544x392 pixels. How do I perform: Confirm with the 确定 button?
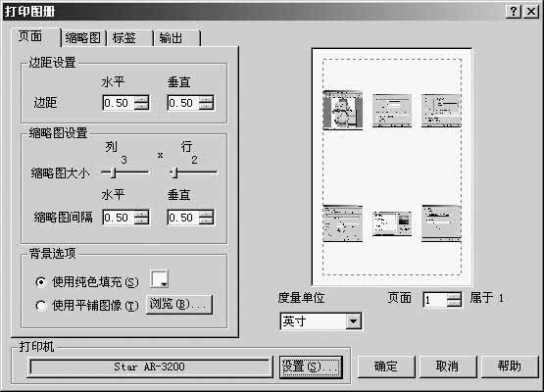pos(386,367)
